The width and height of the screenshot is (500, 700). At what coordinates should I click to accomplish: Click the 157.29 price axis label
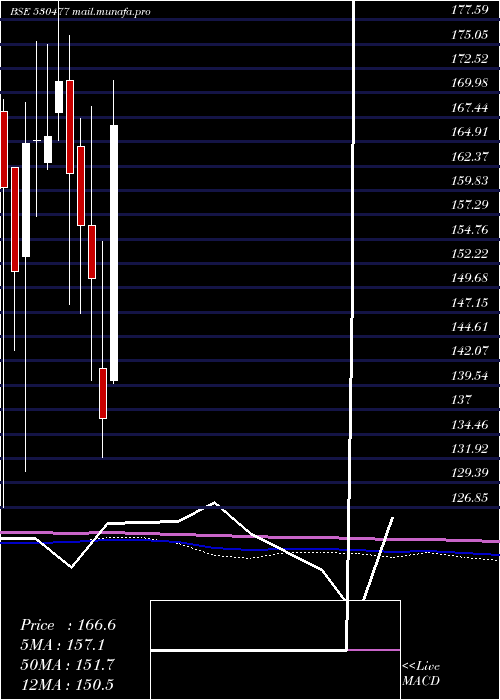click(x=470, y=205)
